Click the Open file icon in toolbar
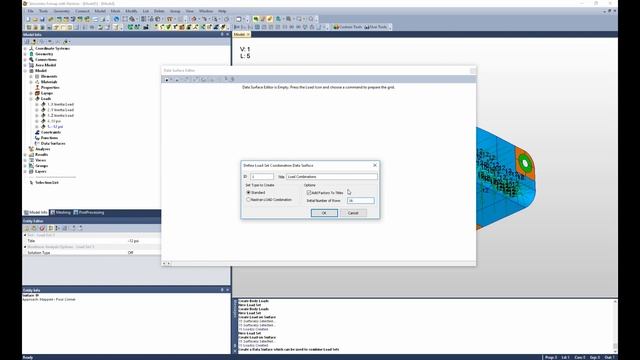This screenshot has width=640, height=360. tap(35, 19)
